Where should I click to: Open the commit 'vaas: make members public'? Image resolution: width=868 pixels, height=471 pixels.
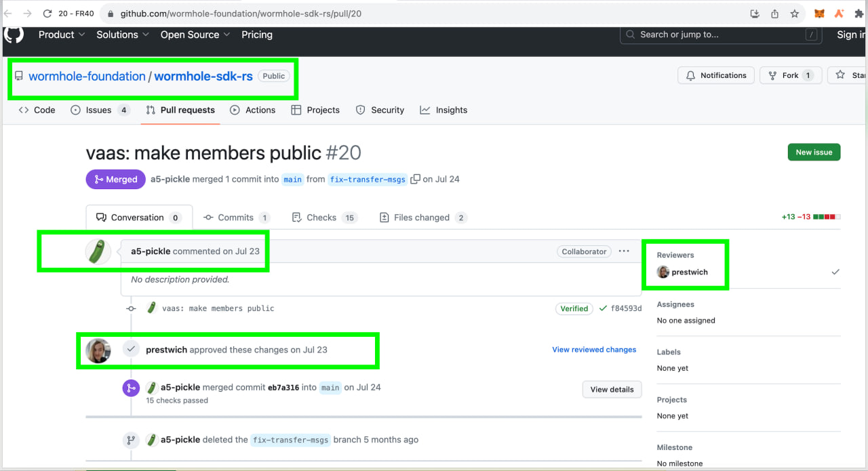[x=218, y=308]
